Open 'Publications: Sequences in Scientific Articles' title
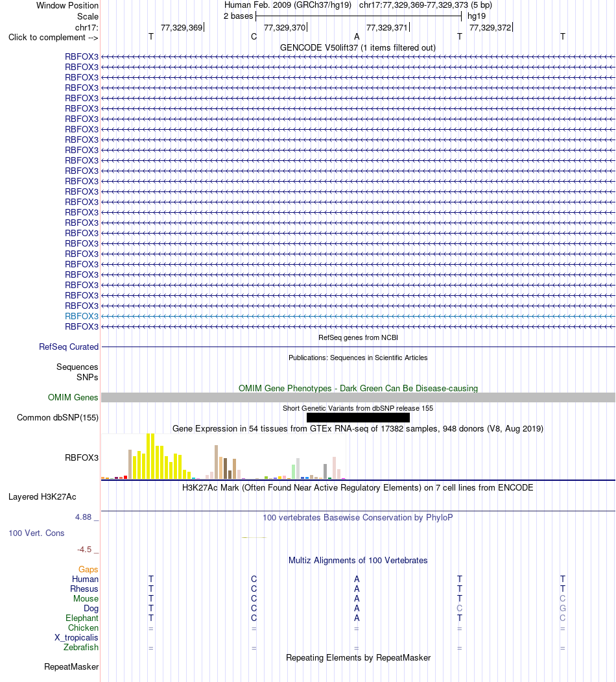The width and height of the screenshot is (616, 682). pos(358,358)
